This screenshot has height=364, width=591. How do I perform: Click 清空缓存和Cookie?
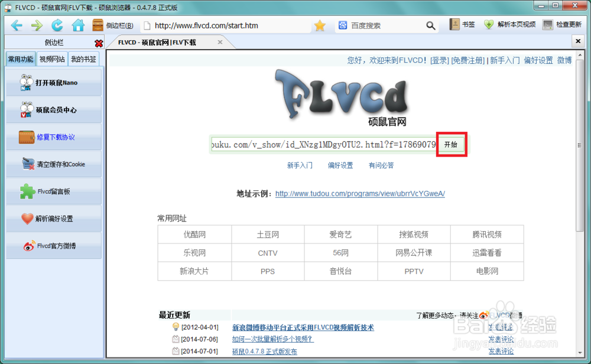tap(54, 164)
